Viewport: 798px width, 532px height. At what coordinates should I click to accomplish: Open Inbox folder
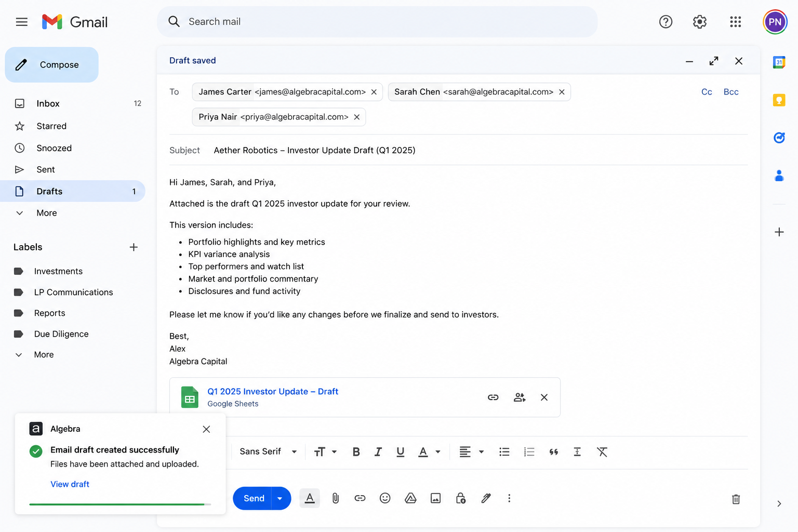click(x=73, y=103)
